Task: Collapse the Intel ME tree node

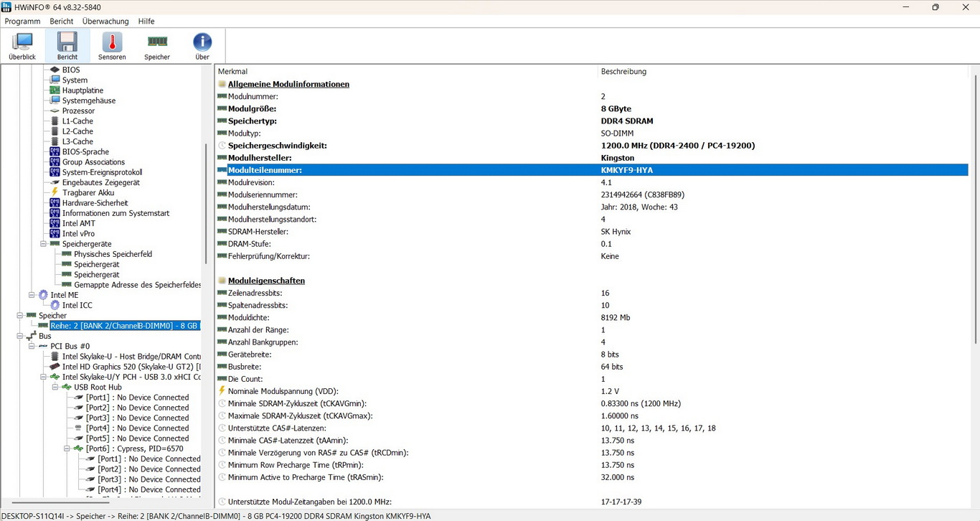Action: click(x=32, y=295)
